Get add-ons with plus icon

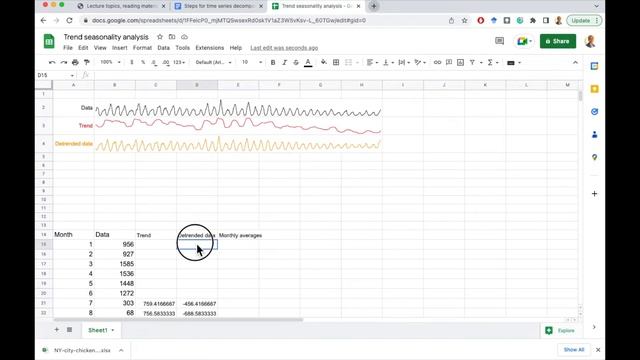[x=594, y=193]
